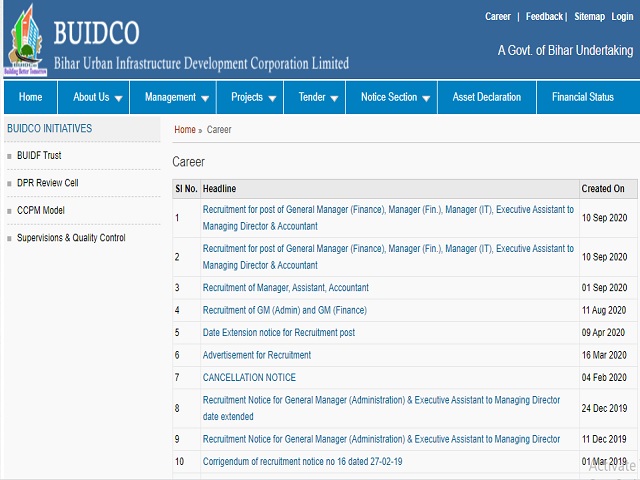Select the date 11 Aug 2020
This screenshot has height=480, width=640.
tap(604, 310)
